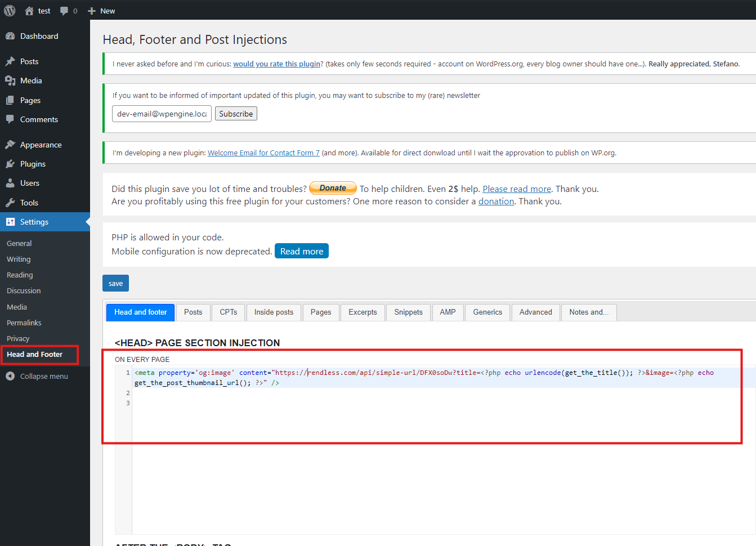The height and width of the screenshot is (546, 756).
Task: Click the Read more button
Action: pos(302,251)
